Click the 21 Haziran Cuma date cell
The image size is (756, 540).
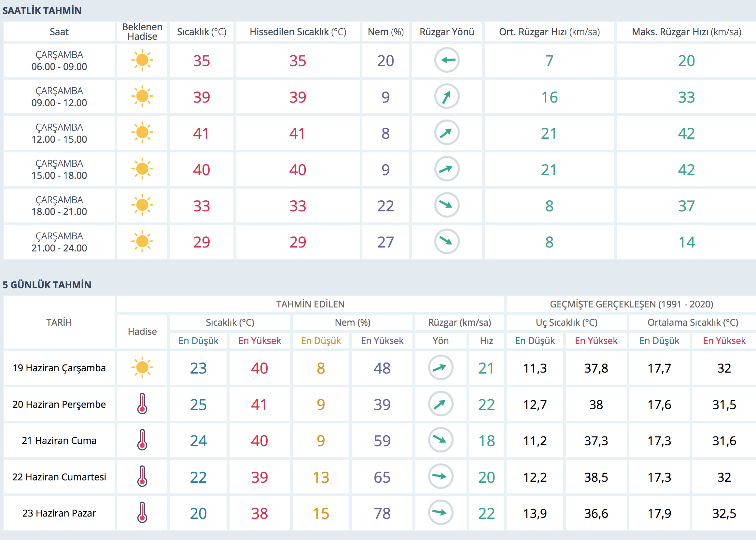click(x=59, y=441)
